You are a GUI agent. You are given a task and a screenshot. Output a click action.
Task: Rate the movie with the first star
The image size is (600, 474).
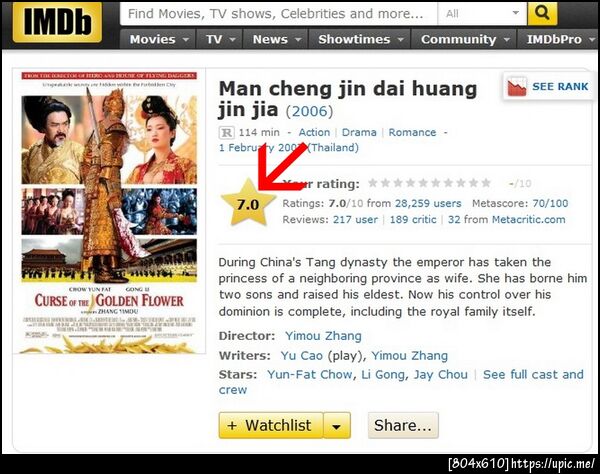pos(373,183)
